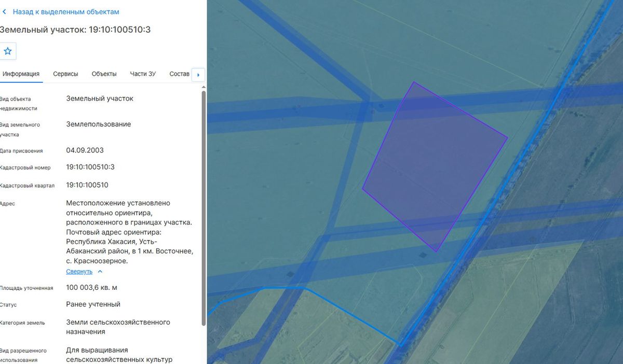
Task: Switch to the Состав tab
Action: (180, 74)
